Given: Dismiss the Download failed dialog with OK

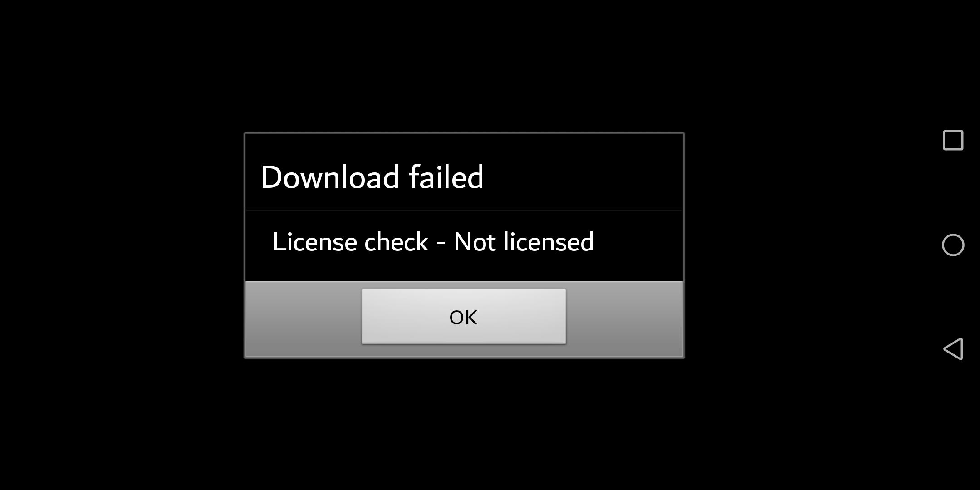Looking at the screenshot, I should 464,316.
